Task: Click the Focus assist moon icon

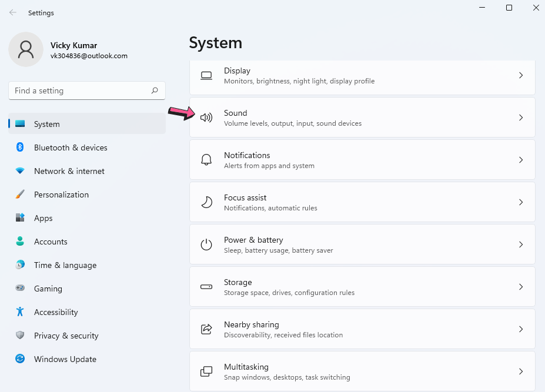Action: 206,202
